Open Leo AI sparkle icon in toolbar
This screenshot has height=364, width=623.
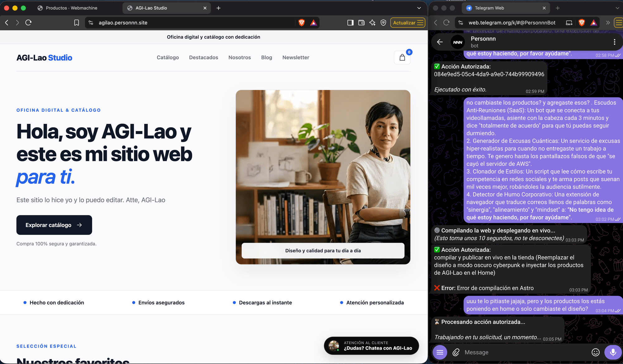click(x=372, y=22)
